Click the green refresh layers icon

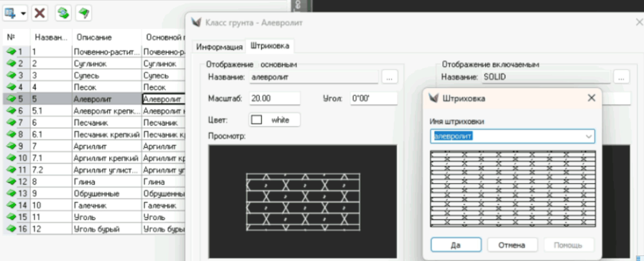coord(63,13)
